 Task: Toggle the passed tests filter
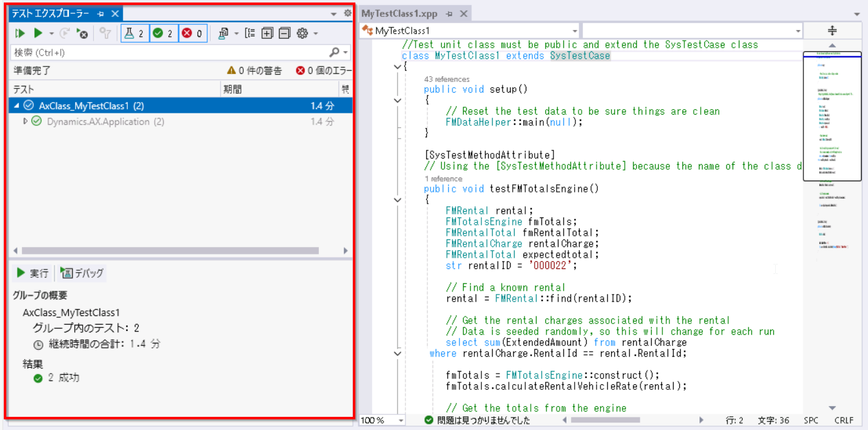(164, 33)
